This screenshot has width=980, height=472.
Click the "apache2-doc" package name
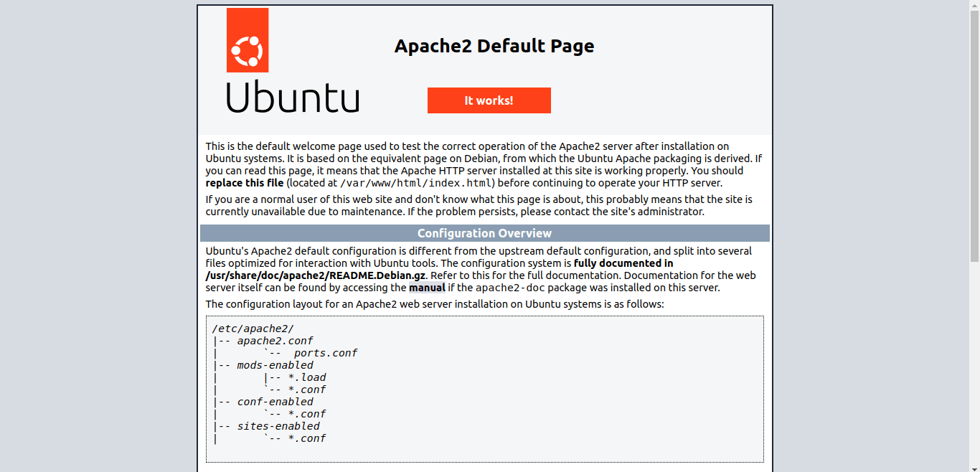click(511, 288)
